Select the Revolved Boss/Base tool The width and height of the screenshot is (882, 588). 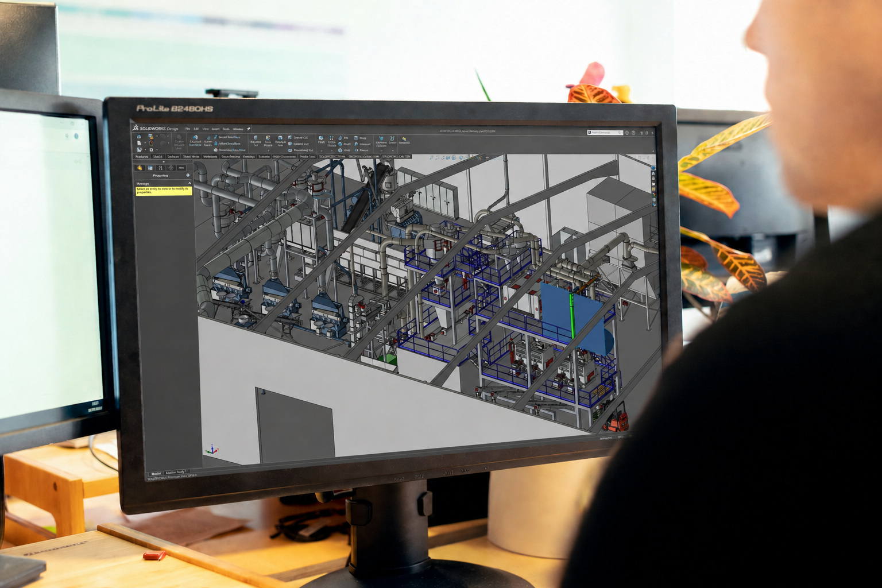coord(208,141)
